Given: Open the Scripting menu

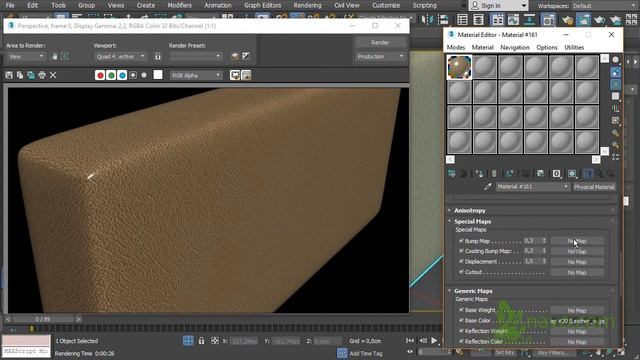Looking at the screenshot, I should [x=424, y=5].
